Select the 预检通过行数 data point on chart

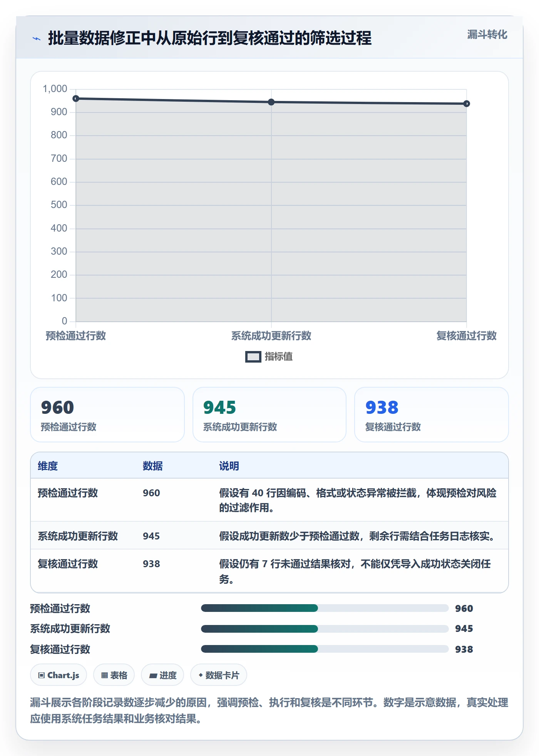pyautogui.click(x=76, y=99)
